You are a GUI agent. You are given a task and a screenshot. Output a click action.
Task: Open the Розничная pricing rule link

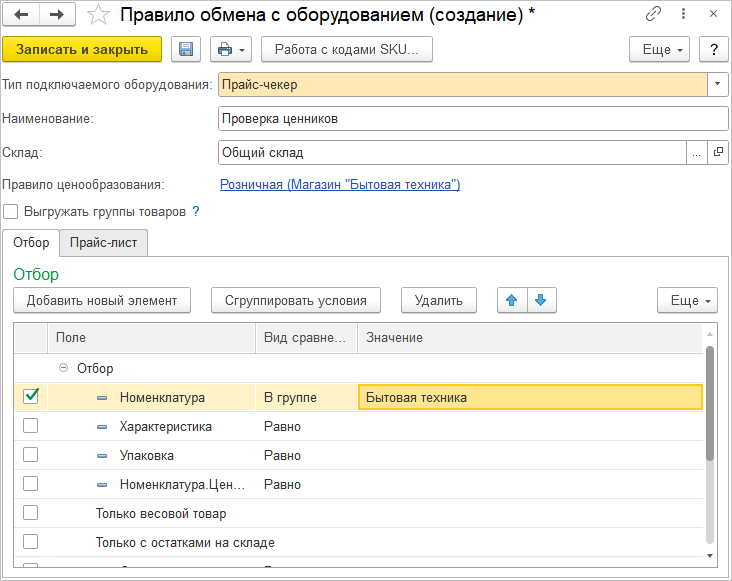339,185
